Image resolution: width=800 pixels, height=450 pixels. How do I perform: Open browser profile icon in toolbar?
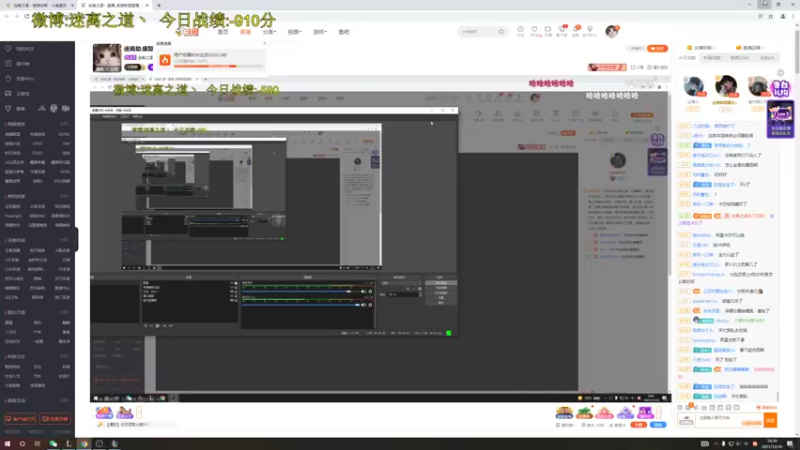click(783, 16)
